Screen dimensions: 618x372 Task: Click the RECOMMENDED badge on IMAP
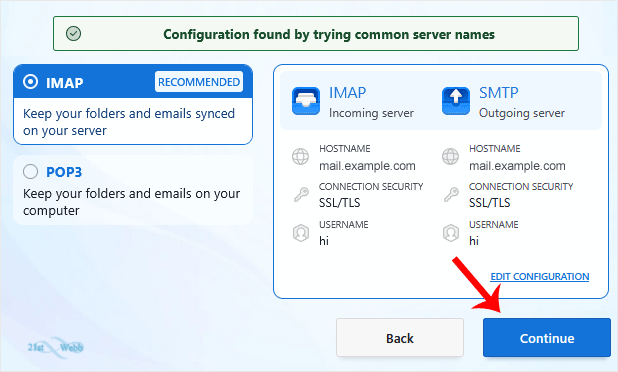click(x=199, y=82)
